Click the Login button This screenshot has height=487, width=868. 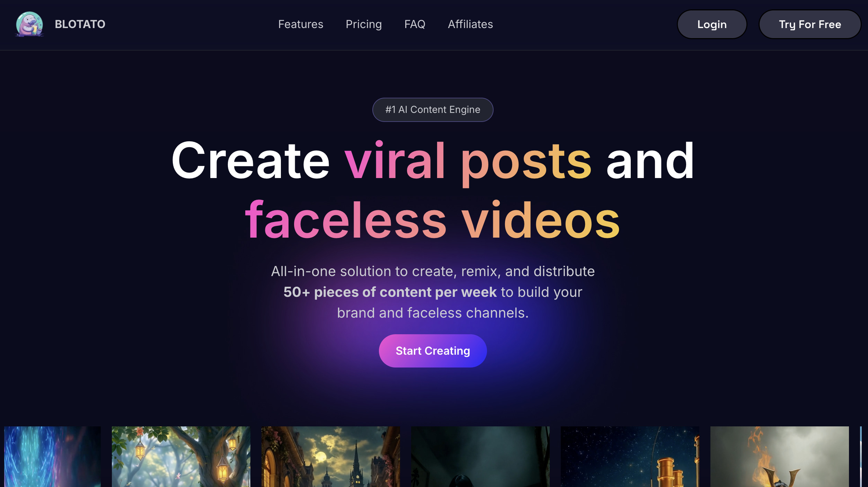tap(712, 24)
